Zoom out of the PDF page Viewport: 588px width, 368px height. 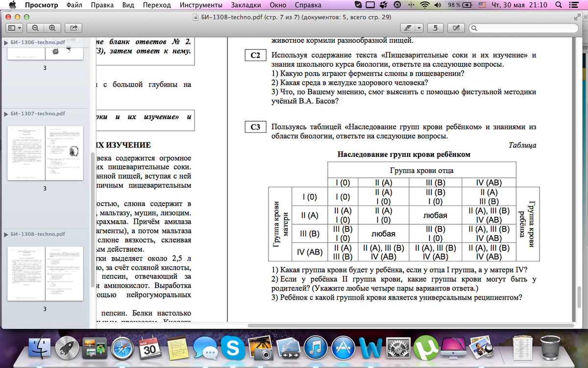35,27
